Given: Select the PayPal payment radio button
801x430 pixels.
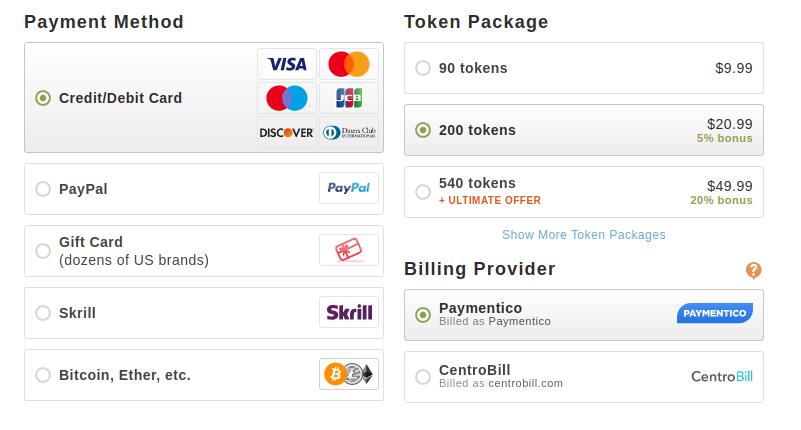Looking at the screenshot, I should pyautogui.click(x=43, y=189).
